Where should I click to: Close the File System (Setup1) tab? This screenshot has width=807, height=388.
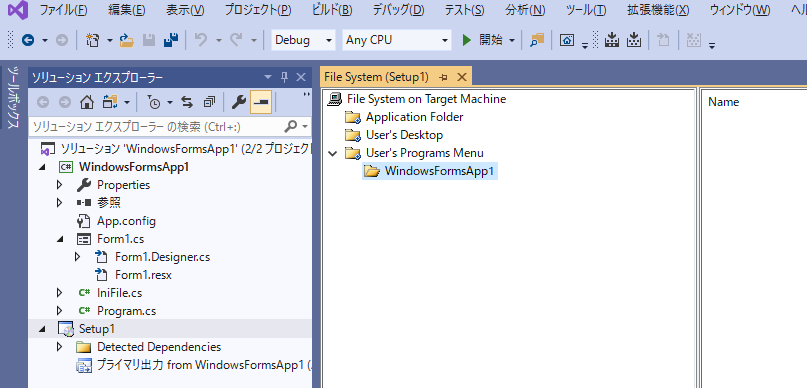click(462, 77)
